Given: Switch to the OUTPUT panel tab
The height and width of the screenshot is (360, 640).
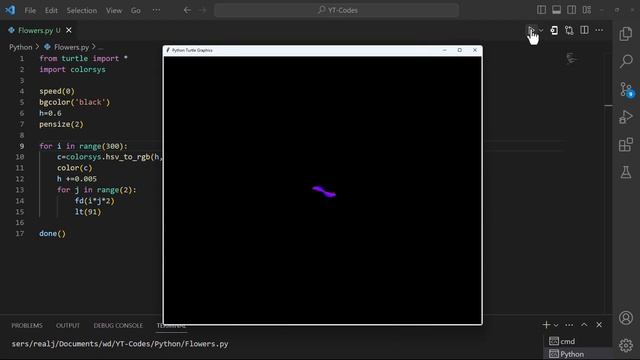Looking at the screenshot, I should click(68, 325).
